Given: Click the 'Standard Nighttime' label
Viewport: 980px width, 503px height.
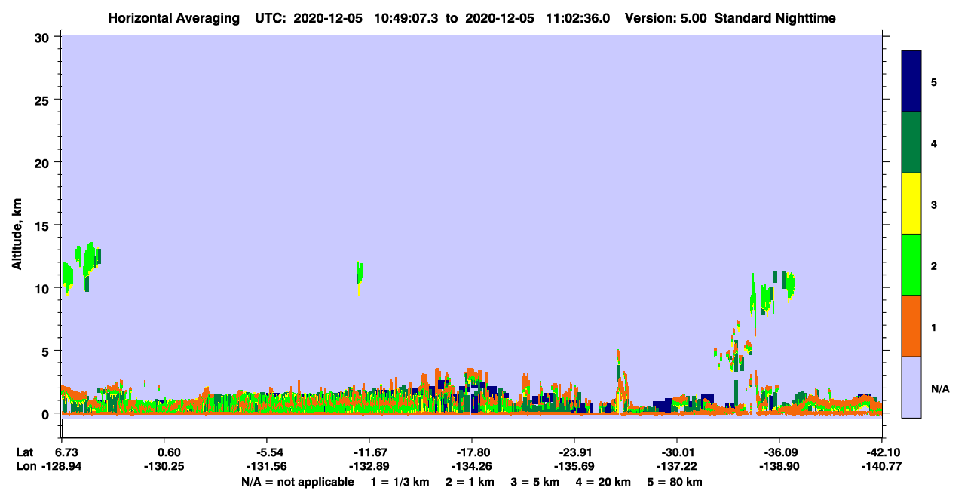Looking at the screenshot, I should click(775, 18).
